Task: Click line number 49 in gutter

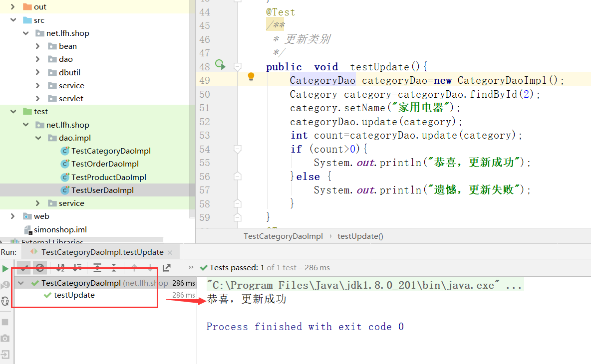Action: tap(205, 81)
